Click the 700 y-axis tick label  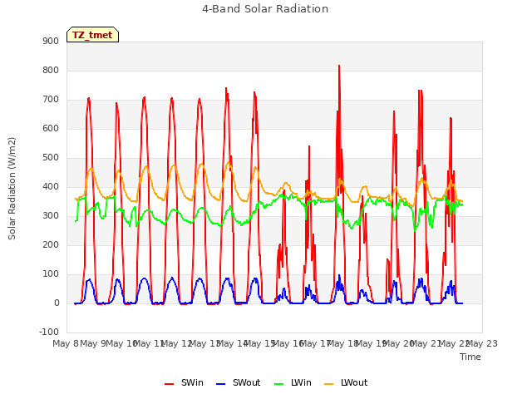coord(51,100)
